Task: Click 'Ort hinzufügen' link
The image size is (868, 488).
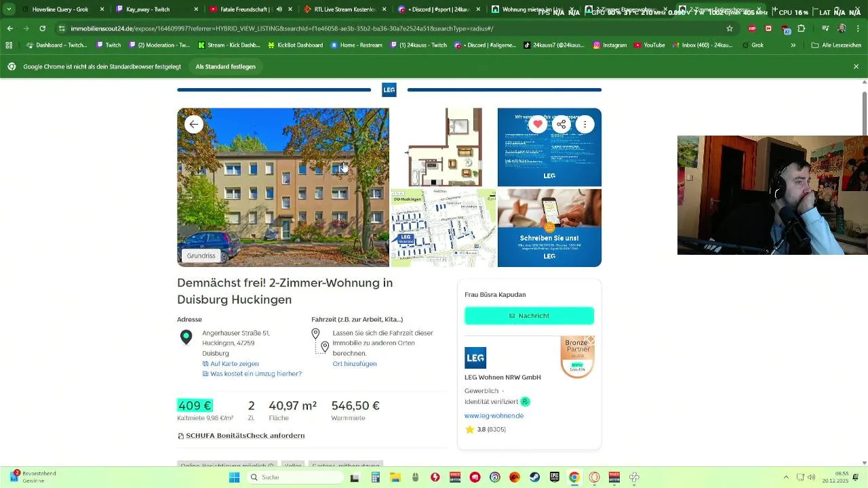Action: [x=355, y=364]
